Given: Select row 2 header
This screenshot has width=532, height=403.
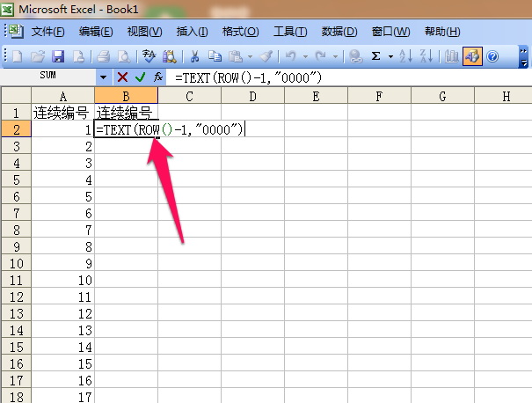Looking at the screenshot, I should point(17,129).
